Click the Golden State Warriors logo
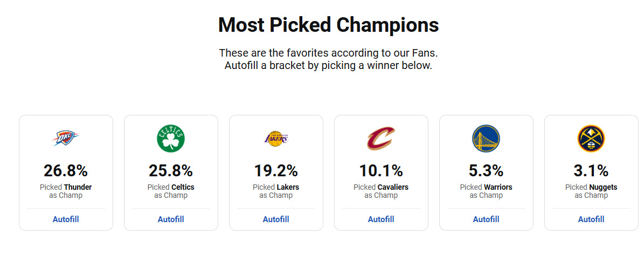Image resolution: width=644 pixels, height=255 pixels. tap(486, 139)
